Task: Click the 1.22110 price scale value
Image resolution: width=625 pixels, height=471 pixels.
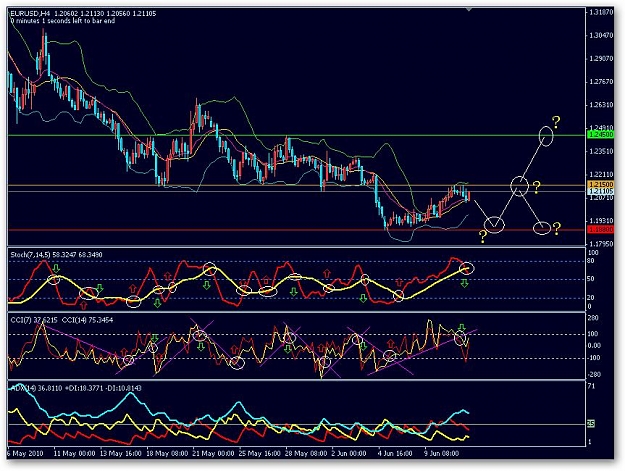Action: point(601,175)
